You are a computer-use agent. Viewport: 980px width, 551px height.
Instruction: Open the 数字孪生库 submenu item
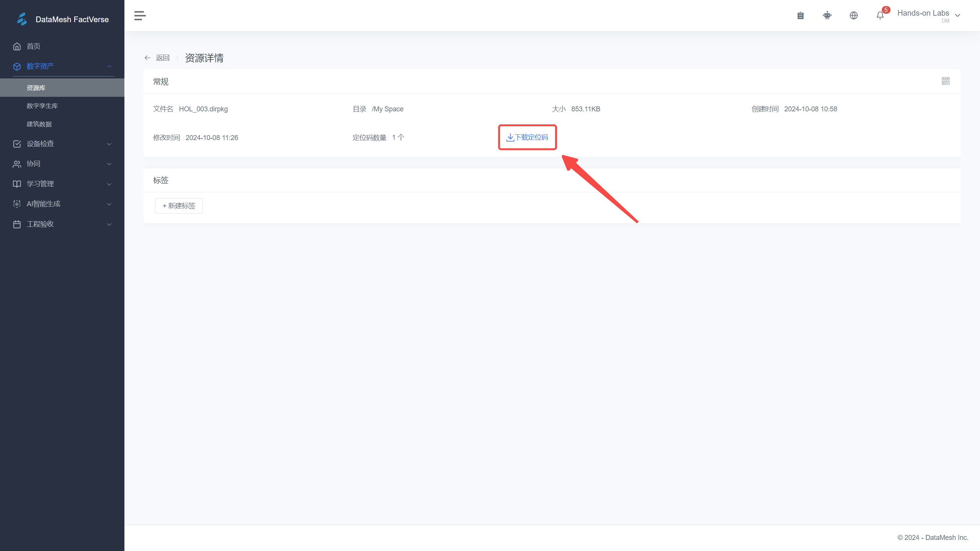coord(42,106)
